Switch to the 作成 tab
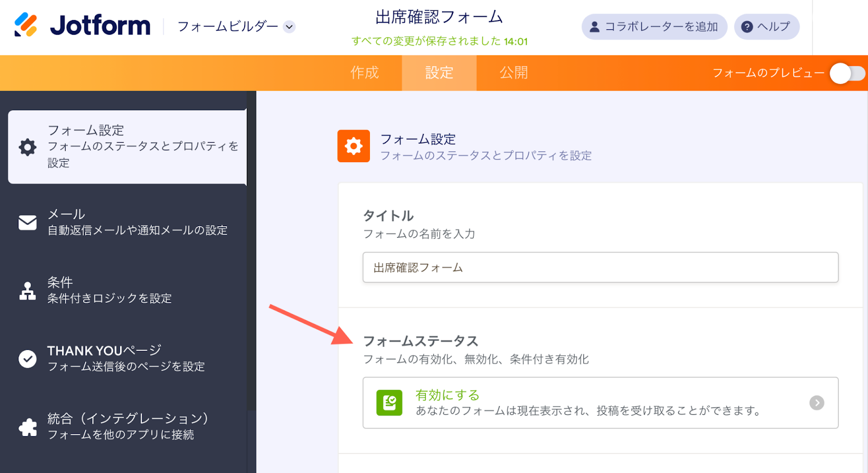 click(365, 73)
